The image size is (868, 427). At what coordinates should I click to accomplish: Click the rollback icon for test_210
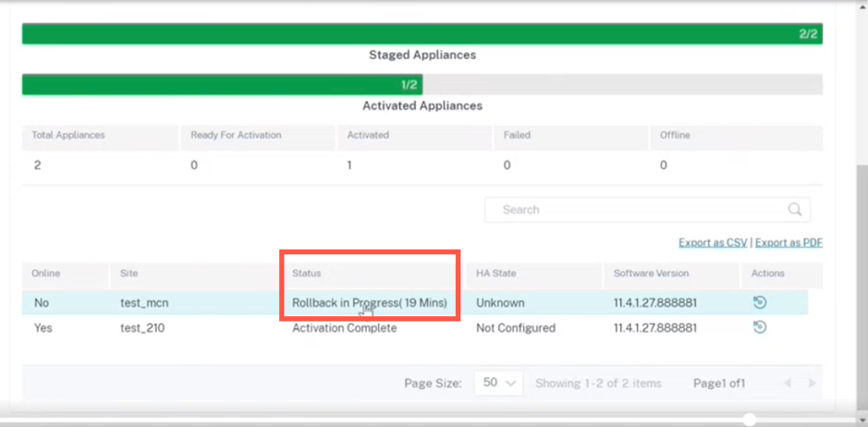(760, 327)
